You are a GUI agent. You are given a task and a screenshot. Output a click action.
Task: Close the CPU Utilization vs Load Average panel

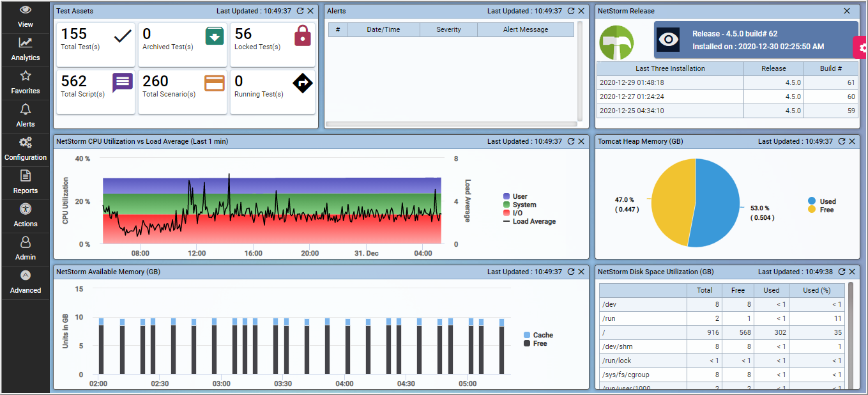(x=581, y=141)
